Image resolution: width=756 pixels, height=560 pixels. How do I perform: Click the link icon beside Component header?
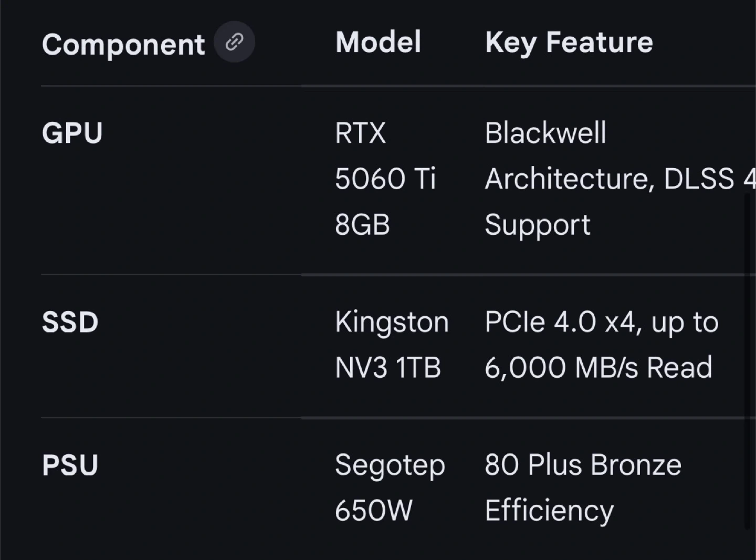pos(234,42)
